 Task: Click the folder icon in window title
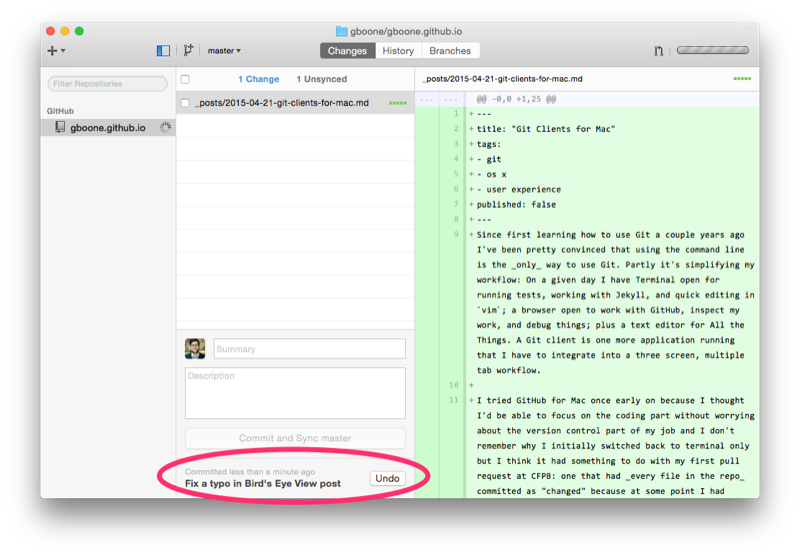click(x=341, y=31)
